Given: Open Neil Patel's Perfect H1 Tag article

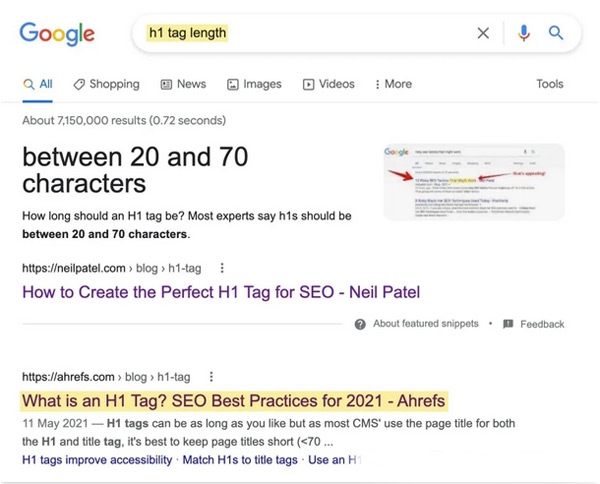Looking at the screenshot, I should 221,292.
